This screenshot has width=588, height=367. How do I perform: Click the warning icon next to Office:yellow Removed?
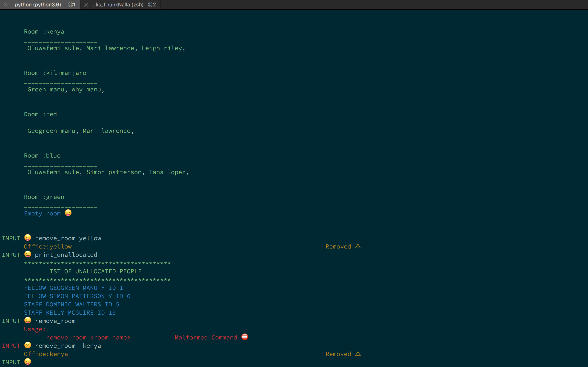[358, 246]
